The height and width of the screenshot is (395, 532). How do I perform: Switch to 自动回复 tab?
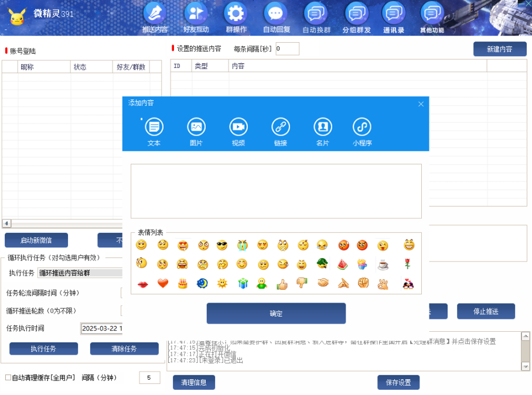coord(276,18)
